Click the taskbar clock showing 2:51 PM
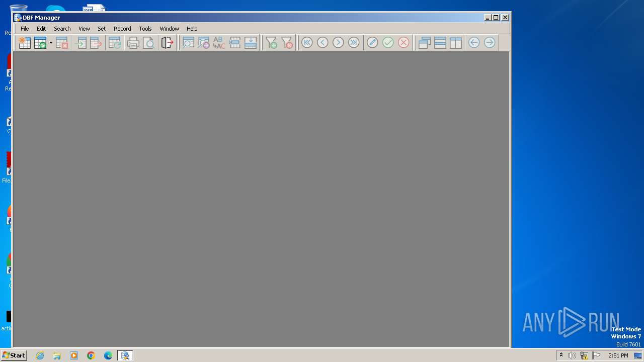Screen dimensions: 644x362 (618, 355)
